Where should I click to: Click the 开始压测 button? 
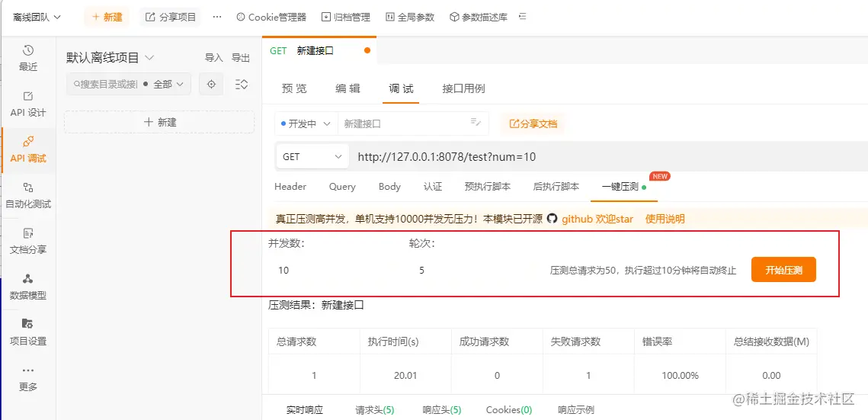783,270
